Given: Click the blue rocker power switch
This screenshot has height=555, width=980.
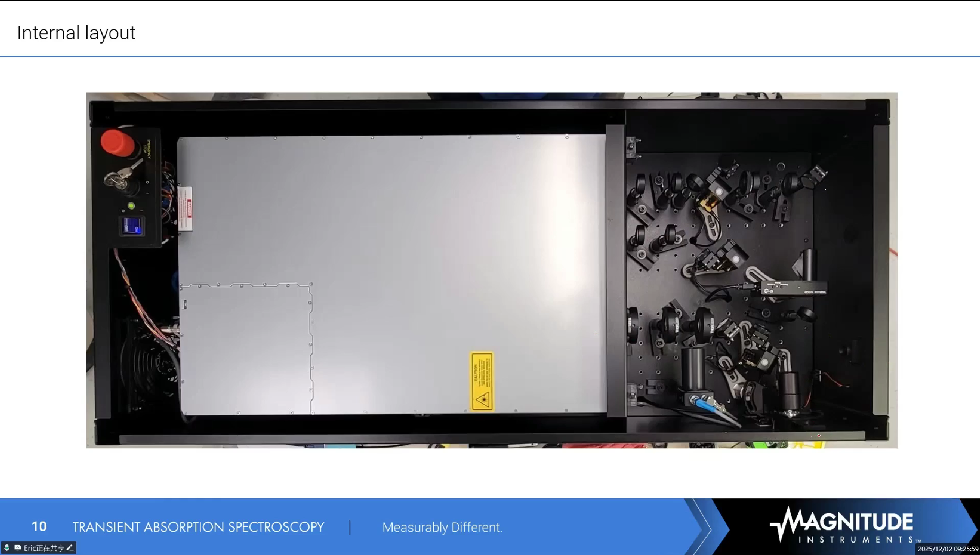Looking at the screenshot, I should click(131, 226).
